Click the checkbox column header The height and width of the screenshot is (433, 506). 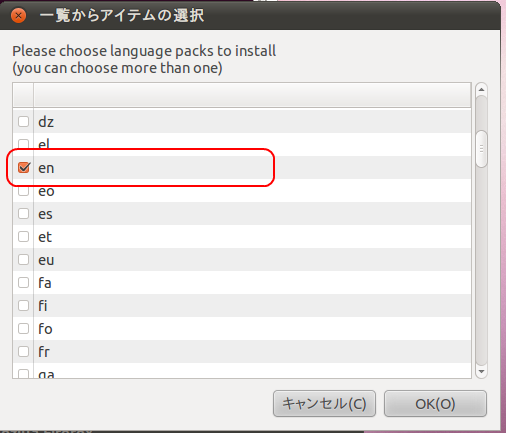[x=23, y=95]
